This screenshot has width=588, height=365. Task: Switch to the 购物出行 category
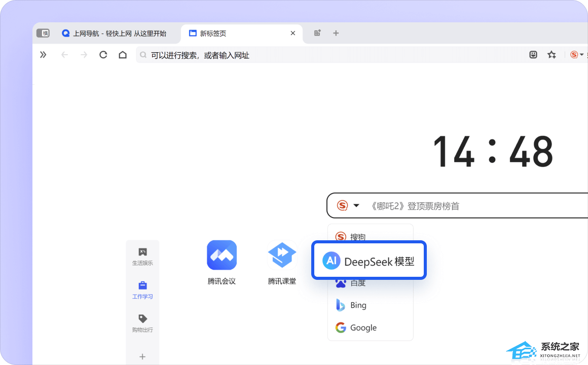(142, 323)
